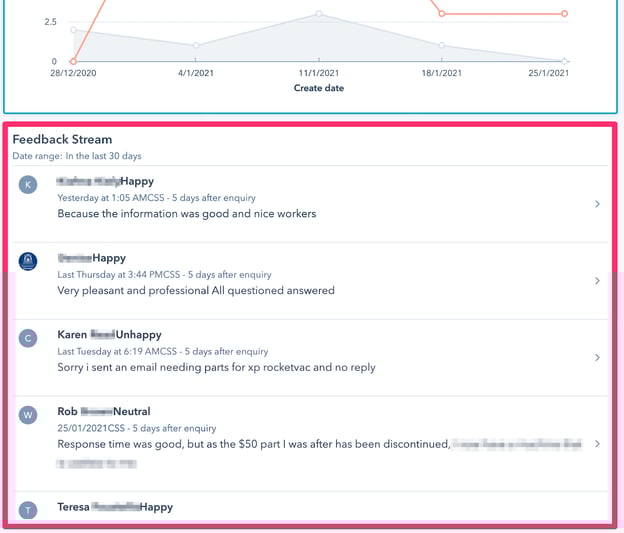The image size is (624, 533).
Task: Expand the 'Very pleasant and professional' feedback chevron
Action: 597,281
